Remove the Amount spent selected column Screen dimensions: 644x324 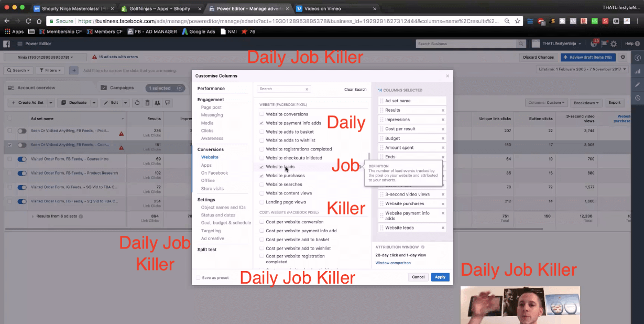443,148
